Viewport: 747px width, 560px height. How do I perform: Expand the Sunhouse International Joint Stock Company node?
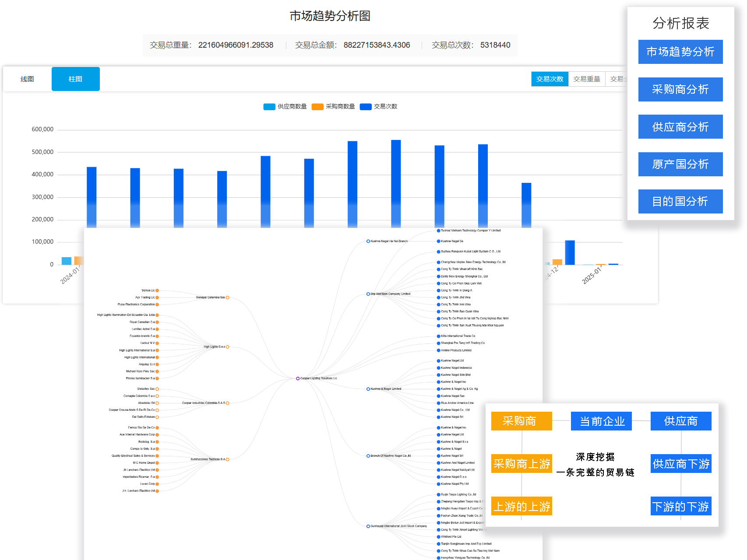click(x=368, y=526)
